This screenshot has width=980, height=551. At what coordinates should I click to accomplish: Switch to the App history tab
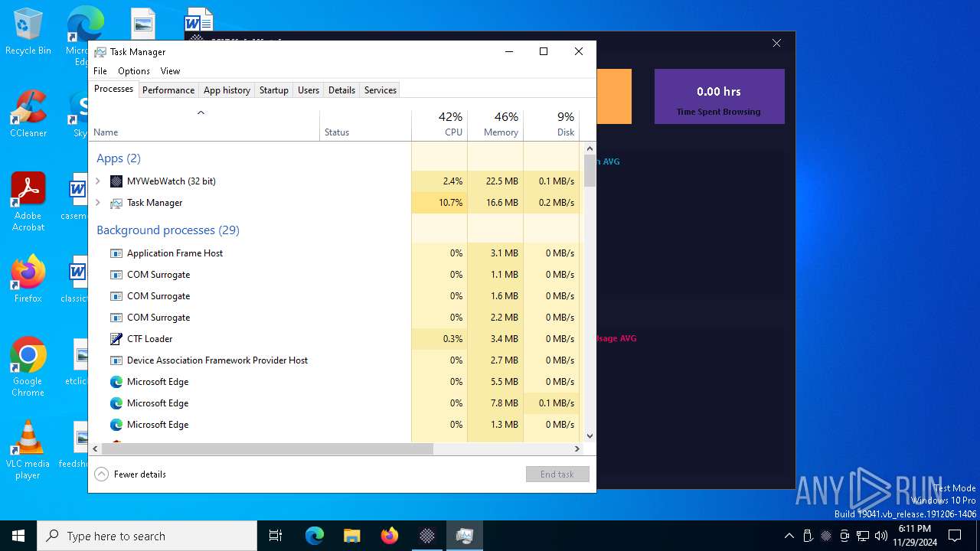[x=227, y=90]
